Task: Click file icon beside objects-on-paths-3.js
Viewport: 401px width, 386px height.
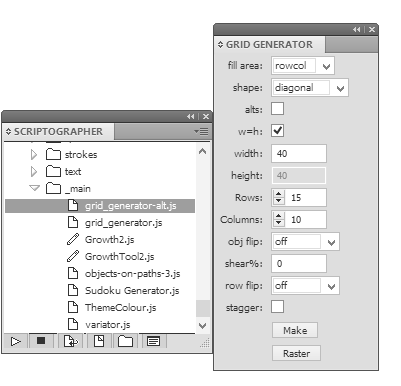Action: [x=73, y=273]
